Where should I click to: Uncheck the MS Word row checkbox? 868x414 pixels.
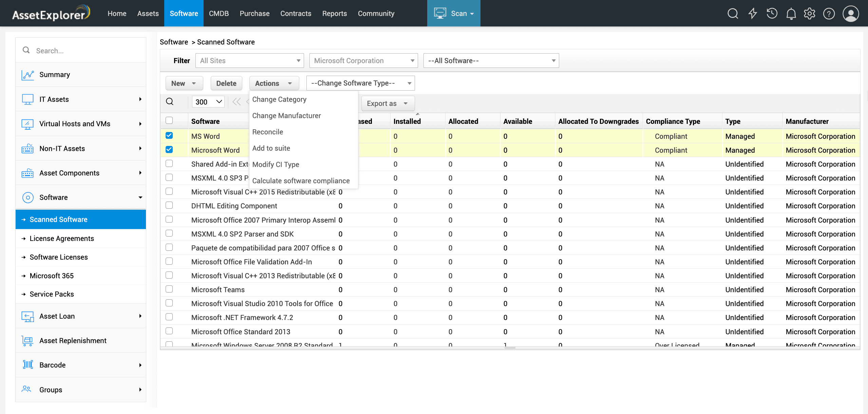169,136
